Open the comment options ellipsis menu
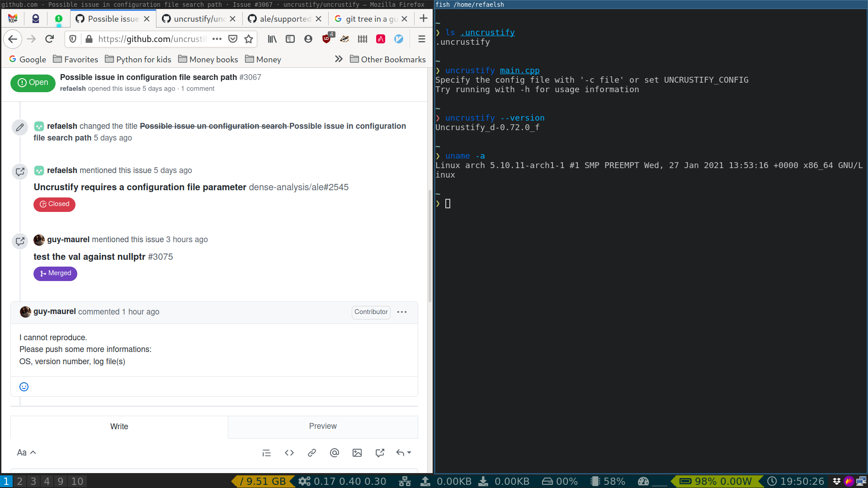The width and height of the screenshot is (868, 488). tap(401, 312)
